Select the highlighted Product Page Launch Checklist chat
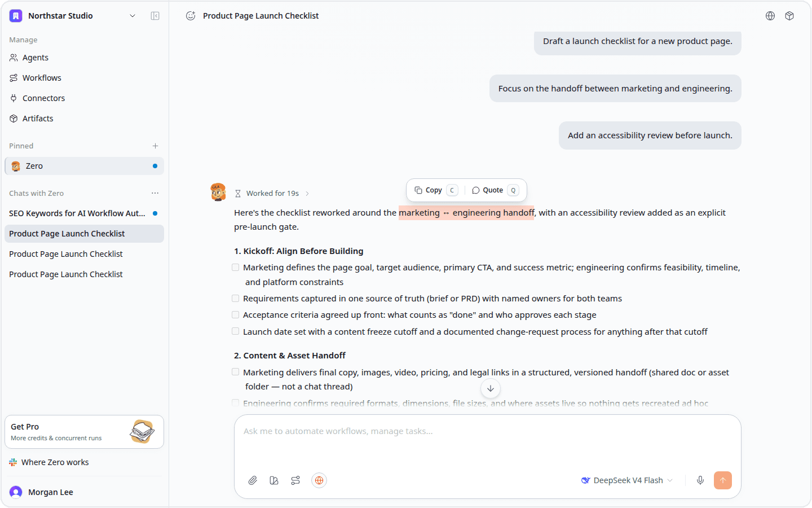 [85, 234]
